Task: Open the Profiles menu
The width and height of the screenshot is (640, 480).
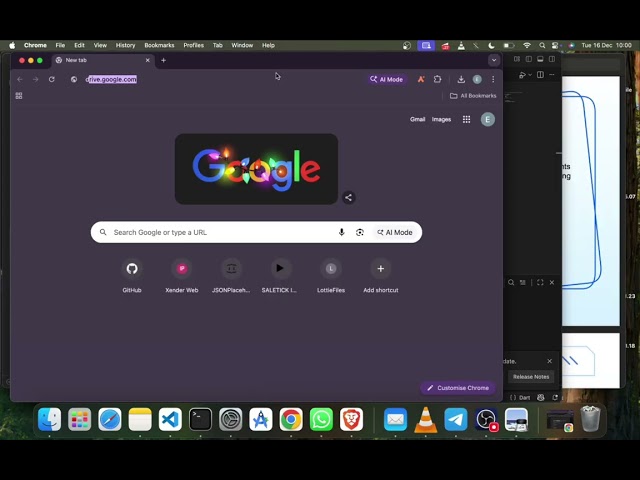Action: tap(193, 45)
